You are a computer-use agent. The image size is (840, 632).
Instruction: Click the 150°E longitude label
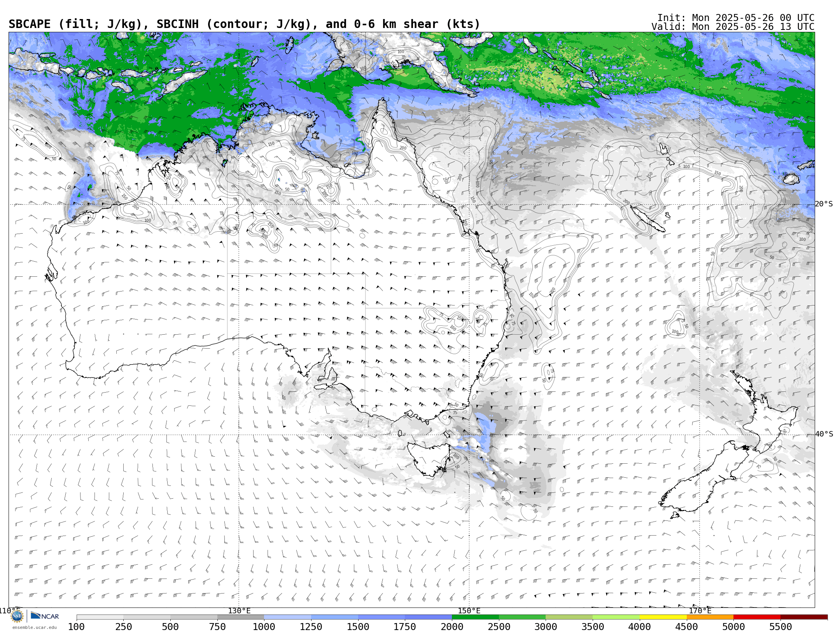pos(469,611)
